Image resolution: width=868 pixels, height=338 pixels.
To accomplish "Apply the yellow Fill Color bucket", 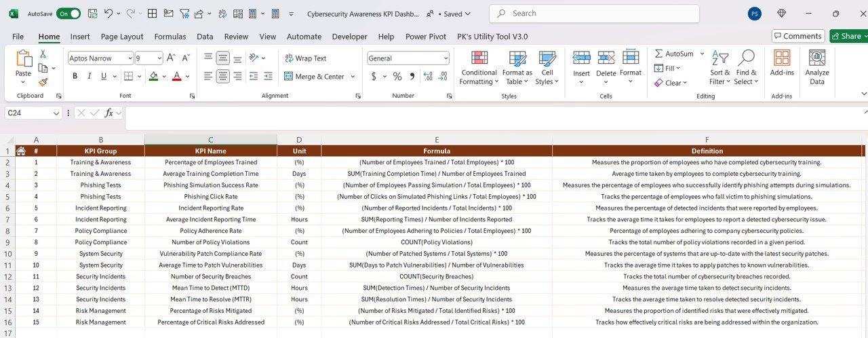I will pyautogui.click(x=154, y=76).
